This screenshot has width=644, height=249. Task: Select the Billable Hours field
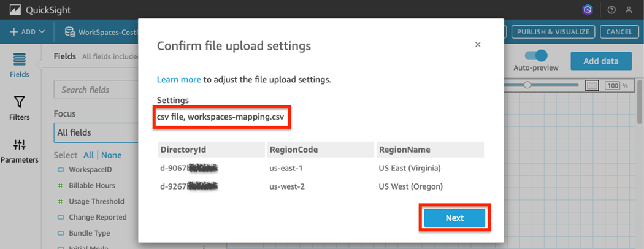pos(92,186)
